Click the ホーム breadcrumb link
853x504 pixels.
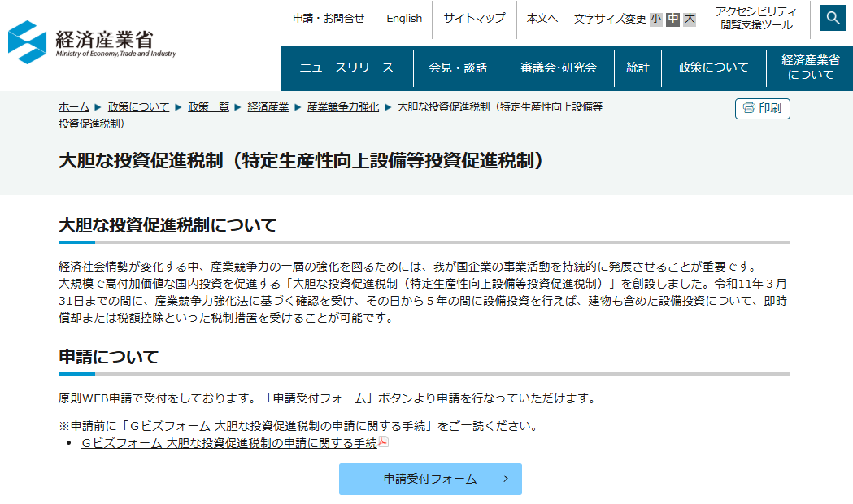click(x=74, y=107)
